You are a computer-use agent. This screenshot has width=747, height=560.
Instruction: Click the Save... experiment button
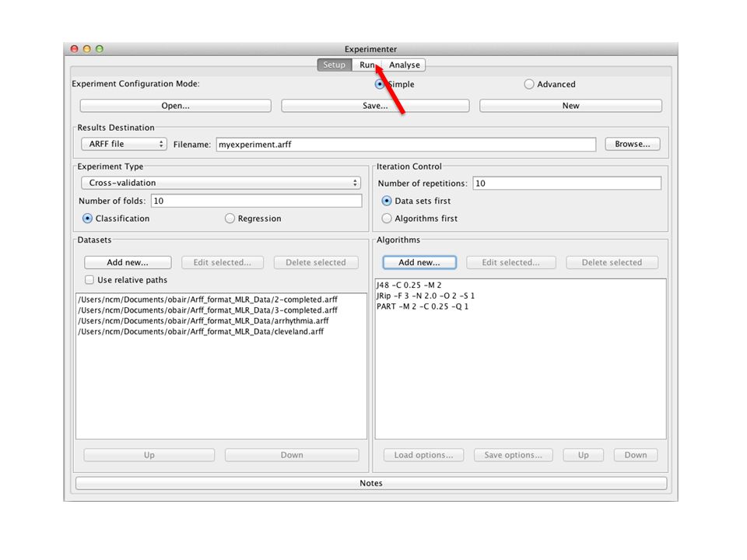pyautogui.click(x=375, y=106)
